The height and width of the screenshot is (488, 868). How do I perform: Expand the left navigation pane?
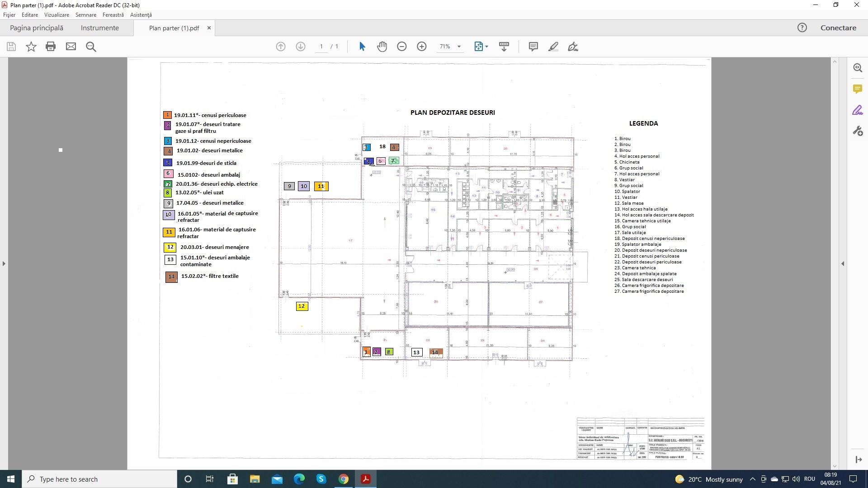click(x=4, y=263)
